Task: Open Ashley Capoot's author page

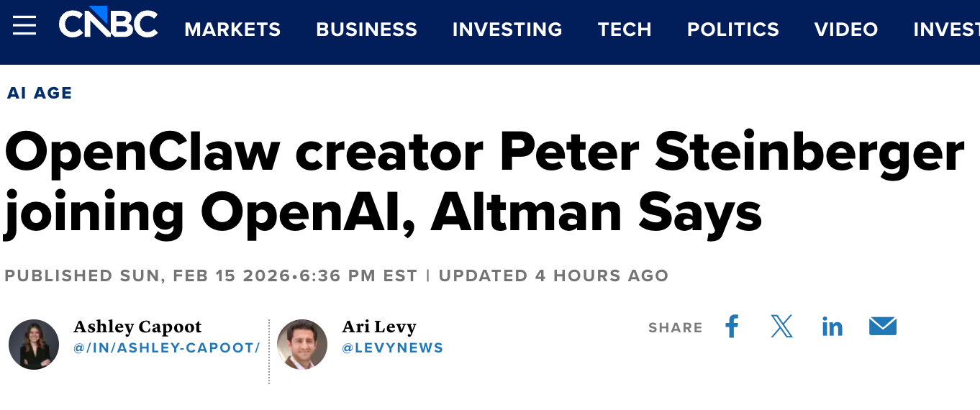Action: [x=137, y=327]
